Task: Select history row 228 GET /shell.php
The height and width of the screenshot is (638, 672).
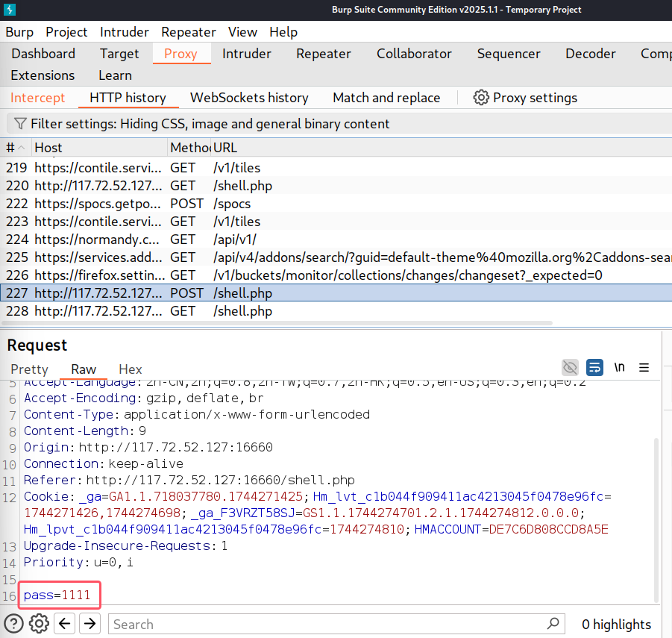Action: [336, 311]
